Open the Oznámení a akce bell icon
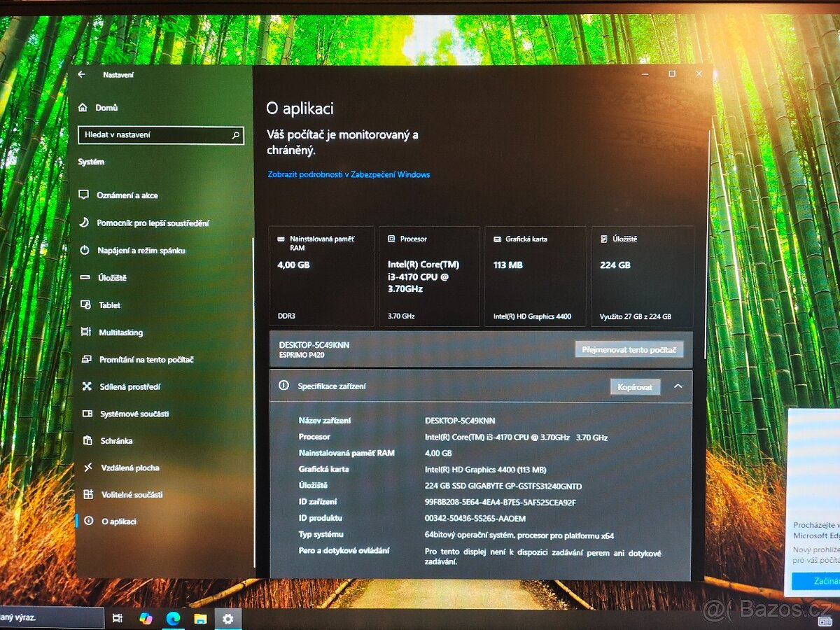The height and width of the screenshot is (630, 840). (85, 195)
